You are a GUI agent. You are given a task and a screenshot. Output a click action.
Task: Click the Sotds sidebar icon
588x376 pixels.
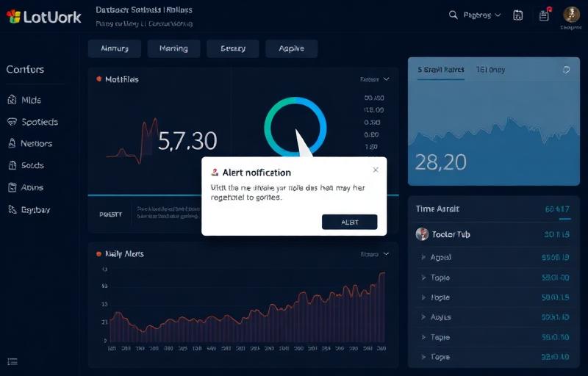12,166
